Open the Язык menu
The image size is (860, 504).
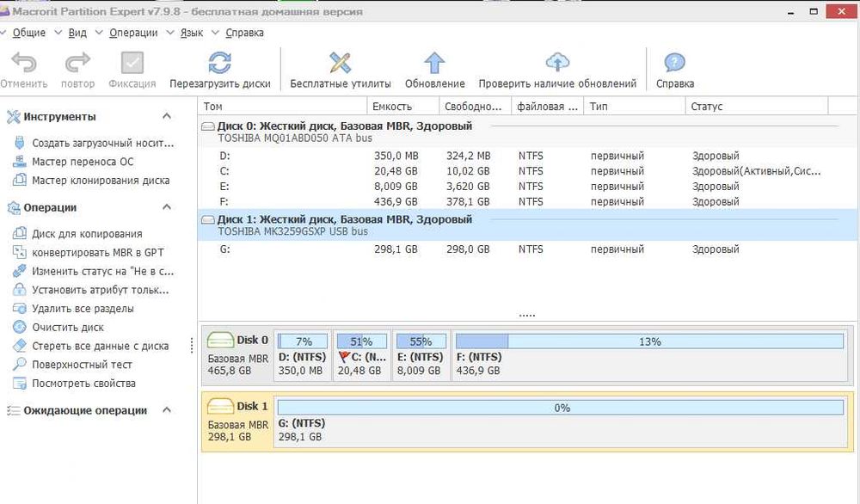point(192,33)
